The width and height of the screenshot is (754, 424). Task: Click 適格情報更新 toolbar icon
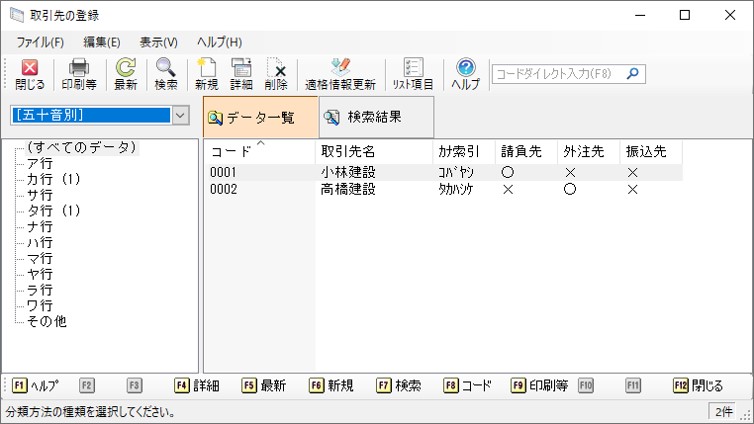pos(340,75)
